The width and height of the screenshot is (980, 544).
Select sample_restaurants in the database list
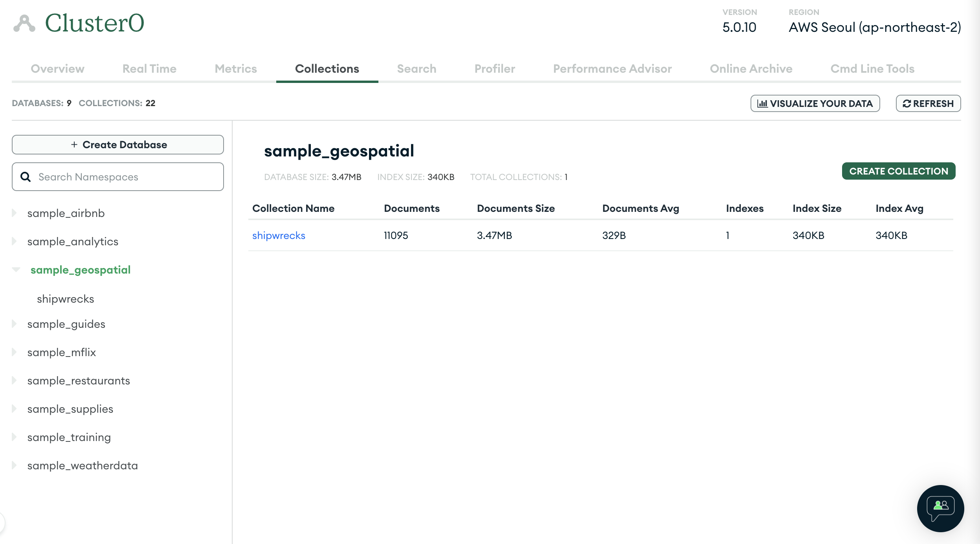(79, 380)
